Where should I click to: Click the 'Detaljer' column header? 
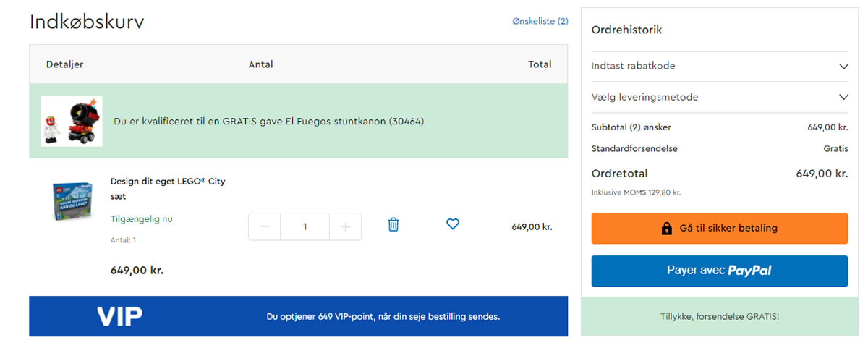click(x=64, y=64)
